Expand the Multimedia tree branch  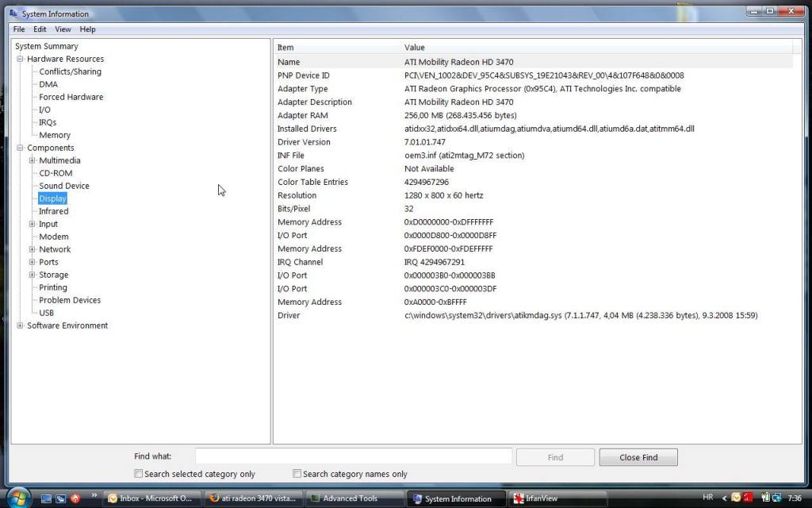tap(33, 160)
